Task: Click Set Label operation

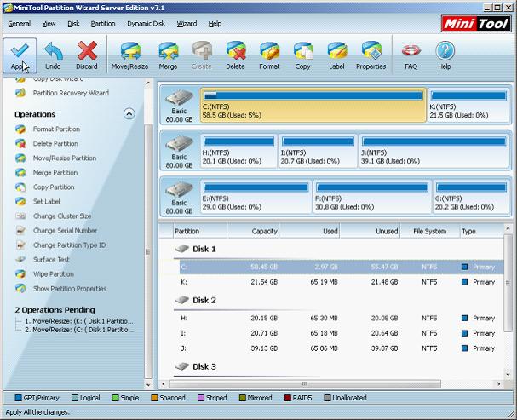Action: pyautogui.click(x=38, y=202)
